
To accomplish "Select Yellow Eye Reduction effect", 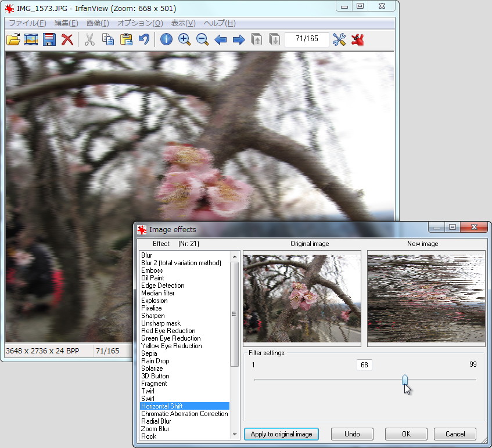I will pyautogui.click(x=171, y=345).
